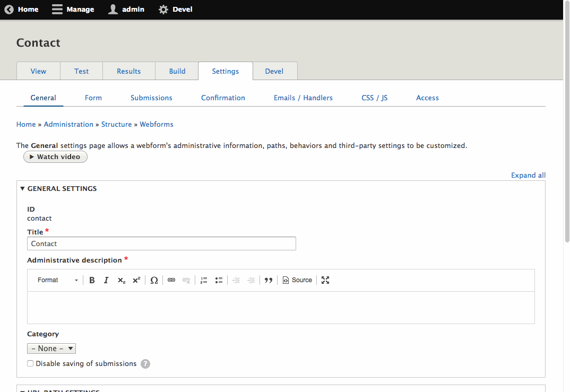570x392 pixels.
Task: Follow the Home breadcrumb link
Action: point(26,124)
